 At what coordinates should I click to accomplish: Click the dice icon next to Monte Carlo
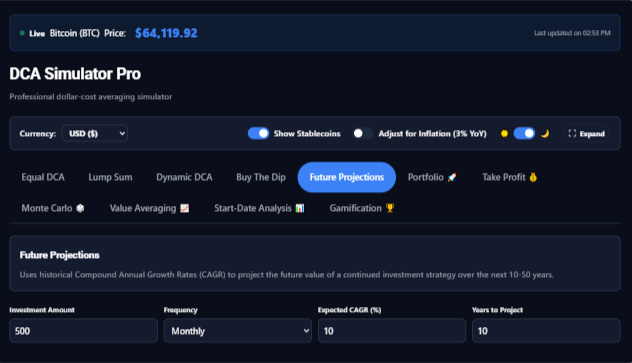click(x=80, y=208)
